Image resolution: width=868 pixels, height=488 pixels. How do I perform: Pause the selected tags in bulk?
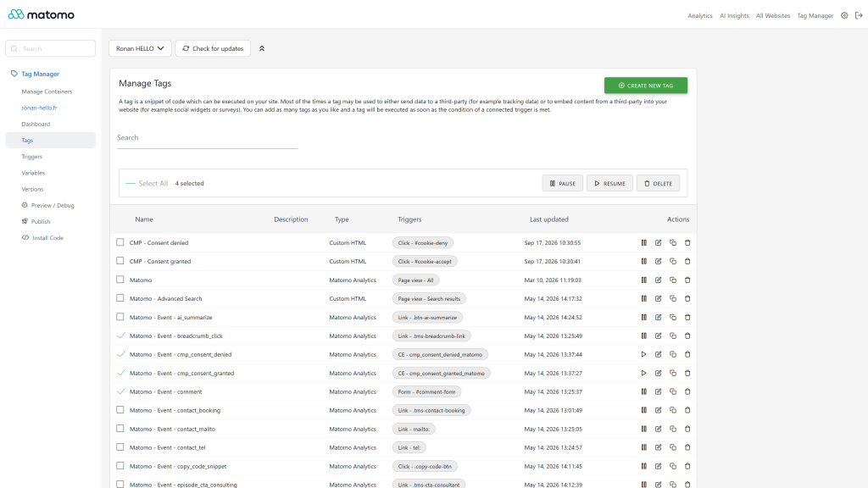coord(563,183)
